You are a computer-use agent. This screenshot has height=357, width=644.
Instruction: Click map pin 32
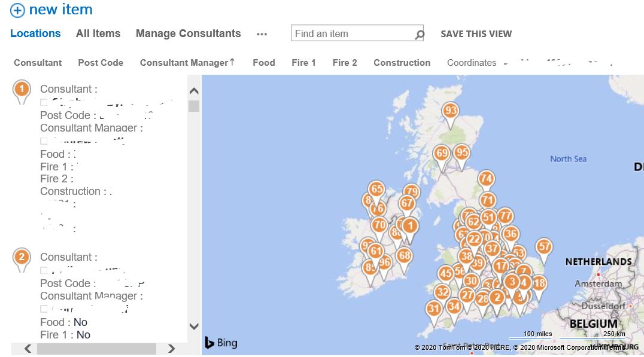click(442, 292)
